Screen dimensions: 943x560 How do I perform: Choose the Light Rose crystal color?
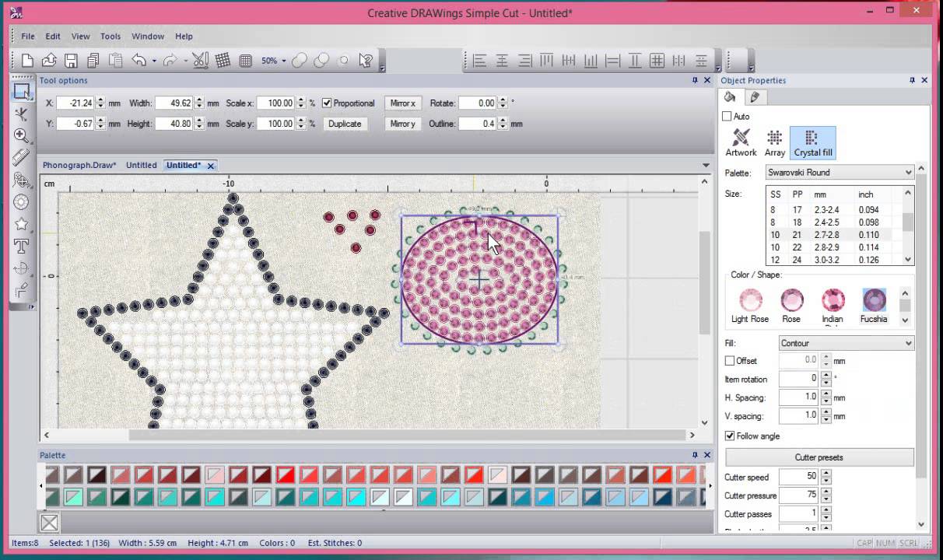coord(750,306)
